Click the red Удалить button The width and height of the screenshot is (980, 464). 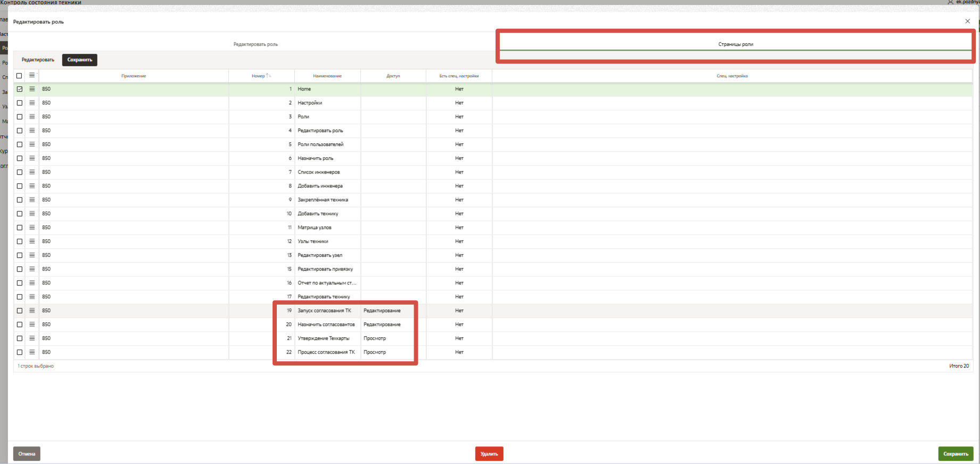[489, 454]
